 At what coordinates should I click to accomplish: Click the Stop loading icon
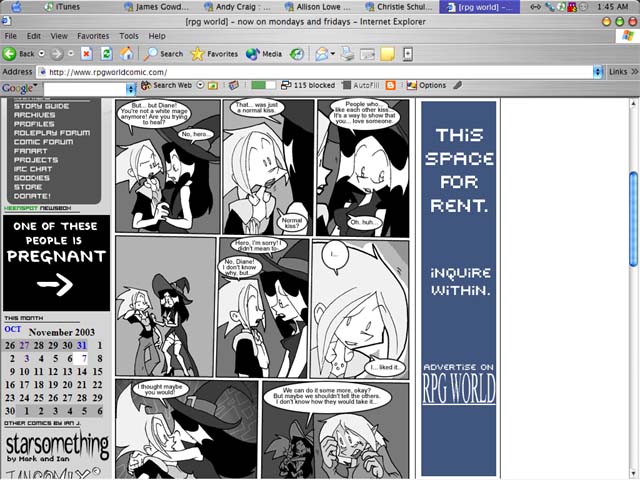point(87,53)
